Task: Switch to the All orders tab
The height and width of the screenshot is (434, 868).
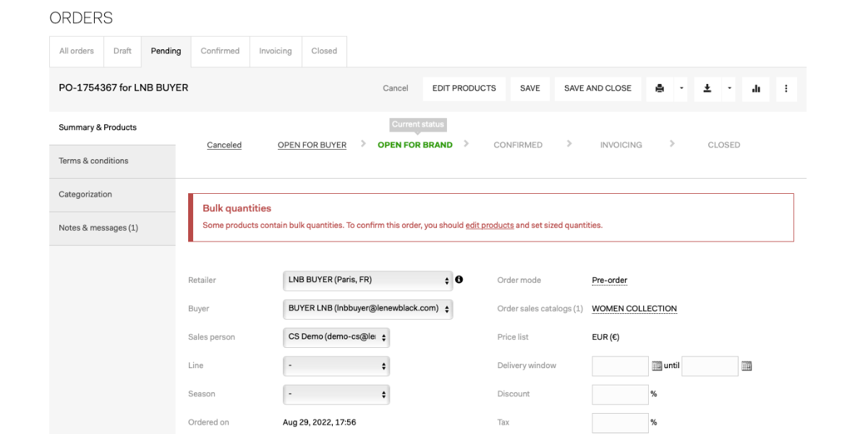Action: pyautogui.click(x=77, y=51)
